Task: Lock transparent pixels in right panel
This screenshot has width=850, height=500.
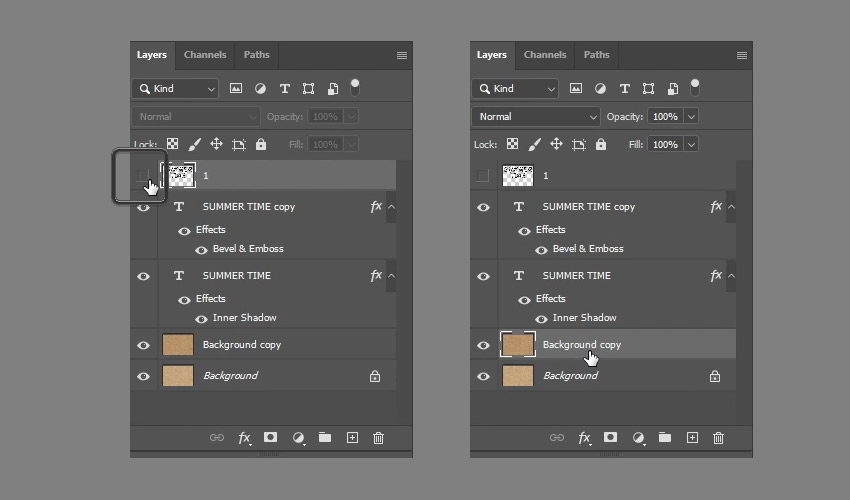Action: [512, 144]
